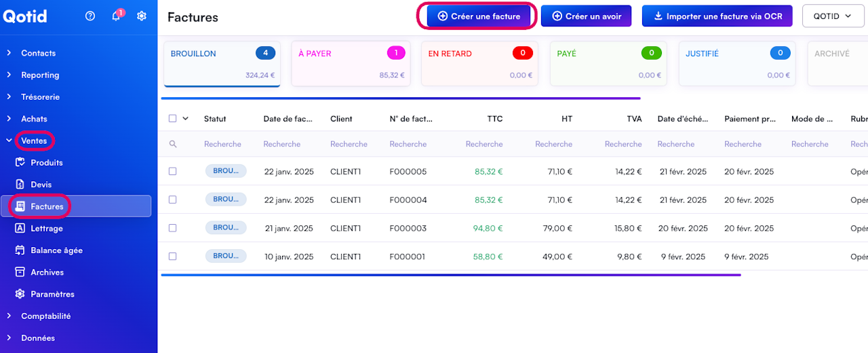Open the settings gear icon in header

[141, 16]
